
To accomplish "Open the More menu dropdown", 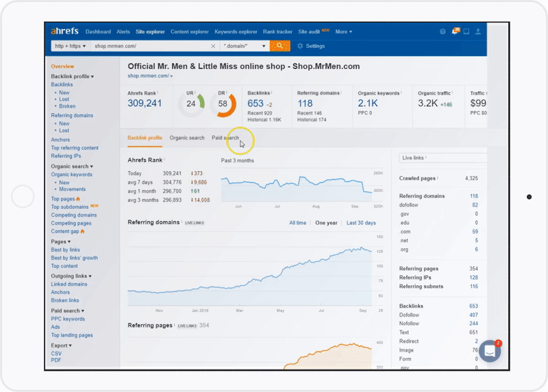I will [x=344, y=32].
